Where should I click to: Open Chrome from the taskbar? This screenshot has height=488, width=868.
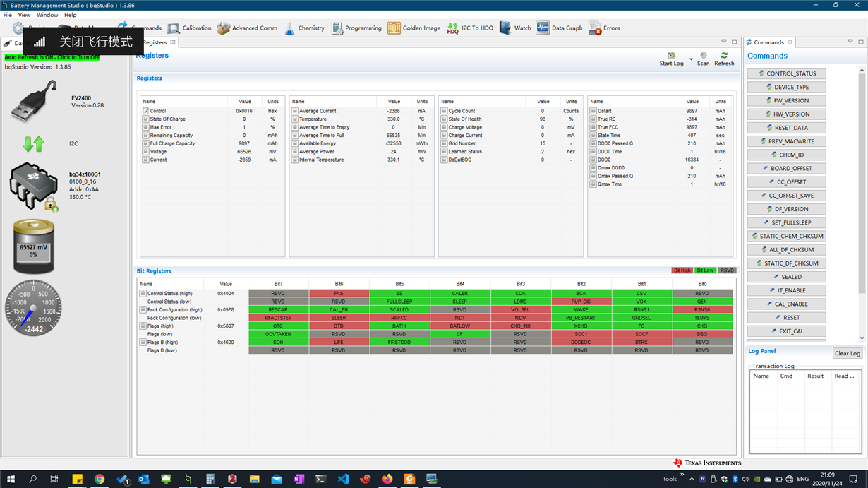[100, 479]
